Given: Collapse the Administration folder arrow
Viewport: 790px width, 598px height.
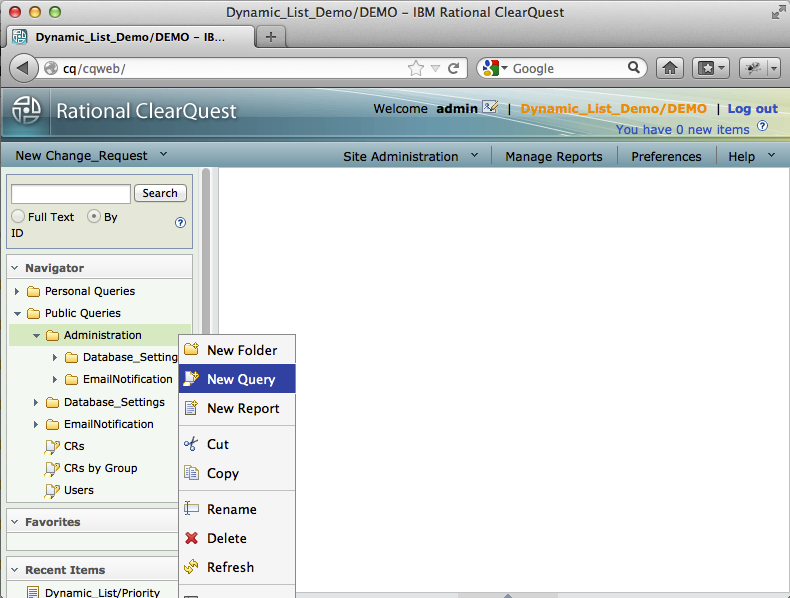Looking at the screenshot, I should tap(36, 336).
